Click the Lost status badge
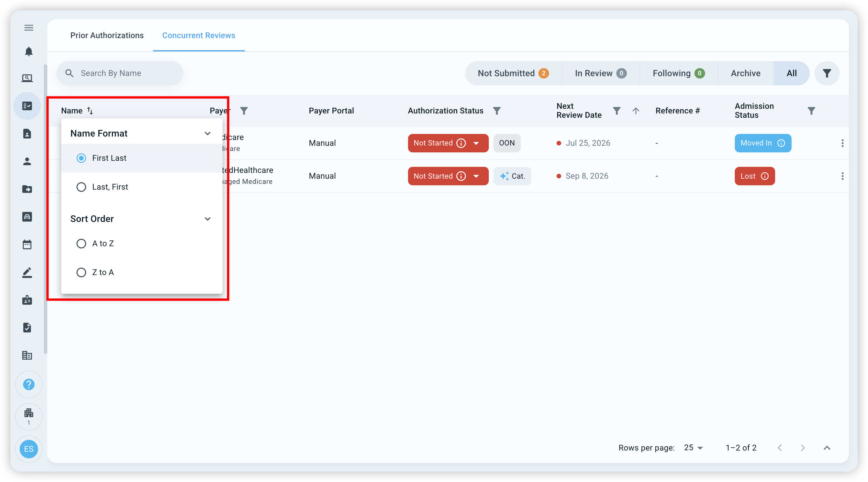 click(755, 176)
